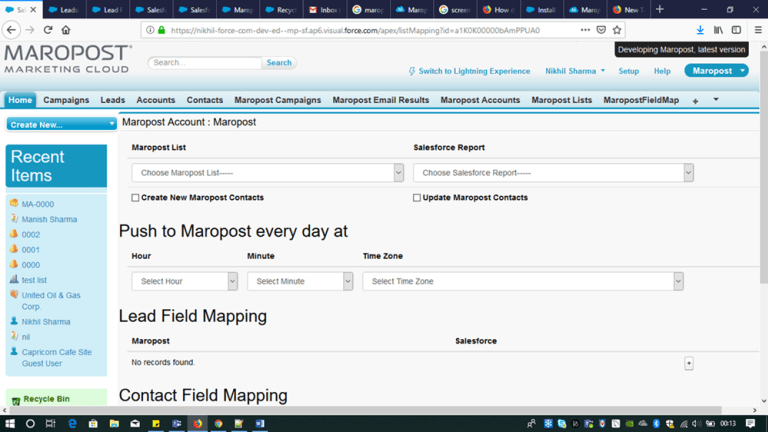Check Update Maropost Contacts

[x=417, y=197]
